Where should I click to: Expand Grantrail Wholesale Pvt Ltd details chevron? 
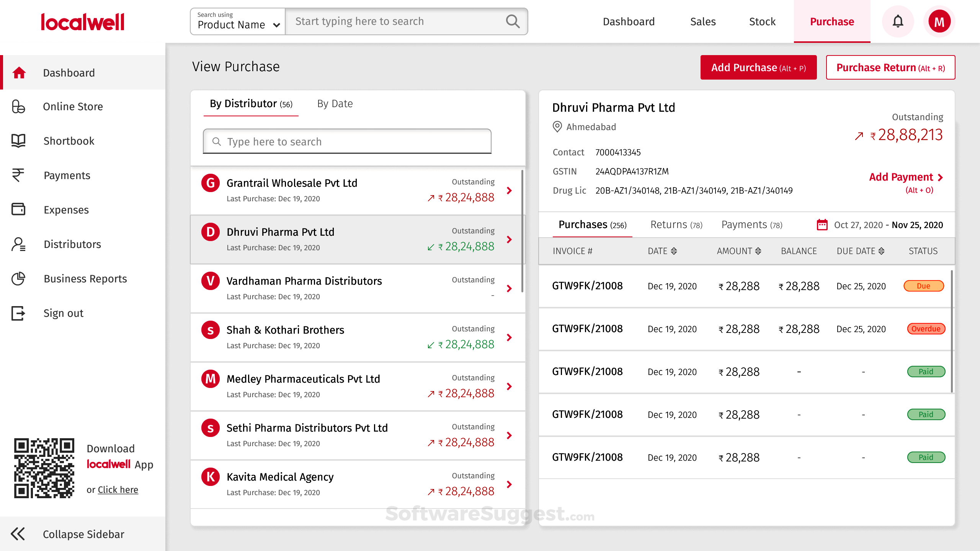click(x=509, y=191)
